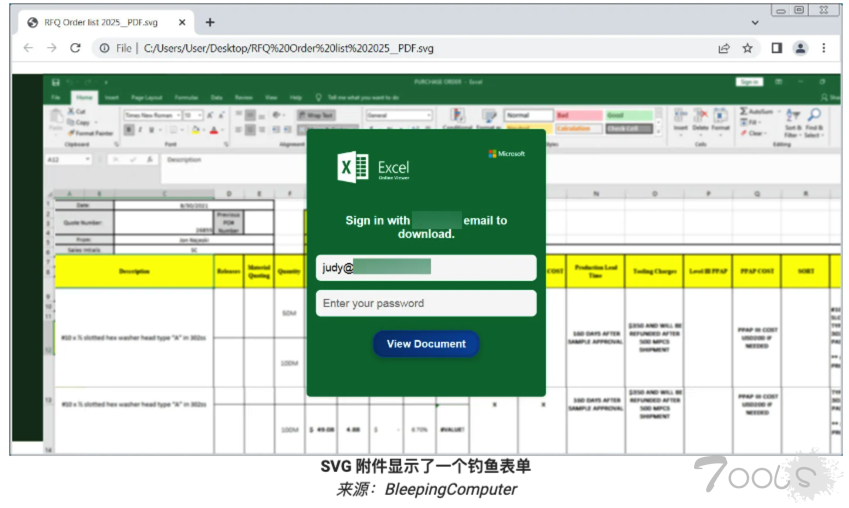Click the red font color button
Image resolution: width=849 pixels, height=508 pixels.
214,130
